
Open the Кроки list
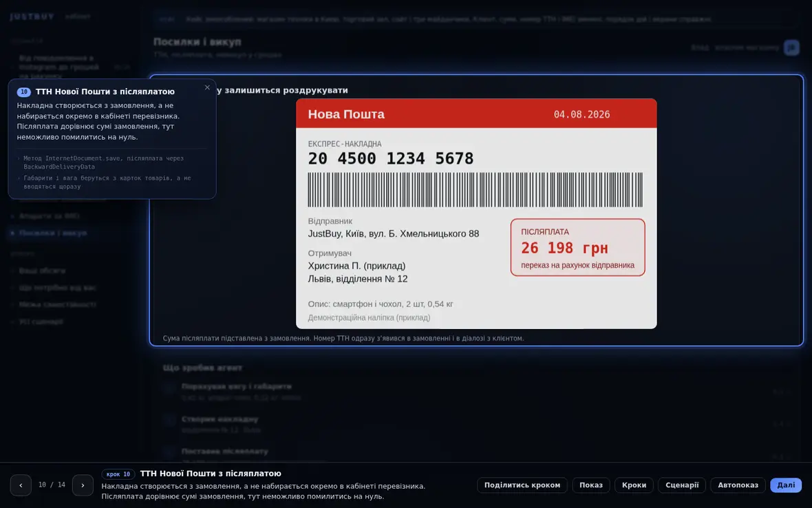[x=634, y=485]
